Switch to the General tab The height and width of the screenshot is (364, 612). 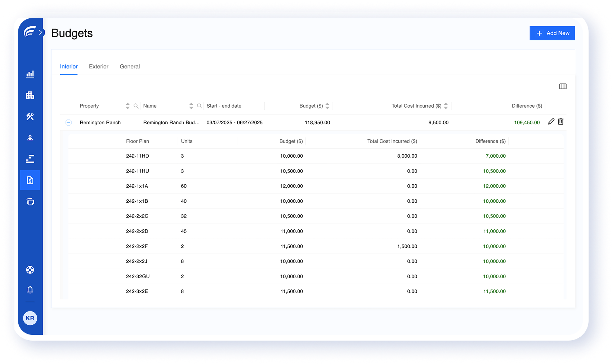pyautogui.click(x=130, y=67)
